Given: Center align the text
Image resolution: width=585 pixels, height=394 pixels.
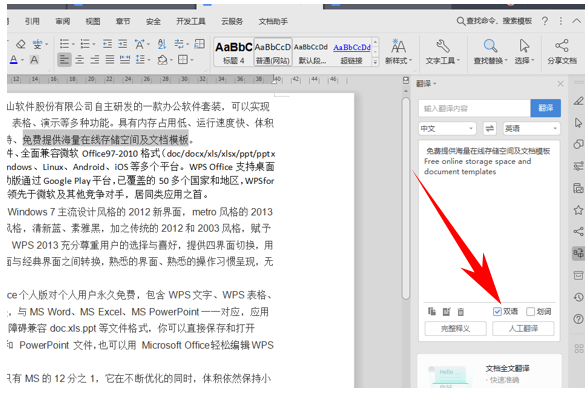Looking at the screenshot, I should pyautogui.click(x=79, y=59).
